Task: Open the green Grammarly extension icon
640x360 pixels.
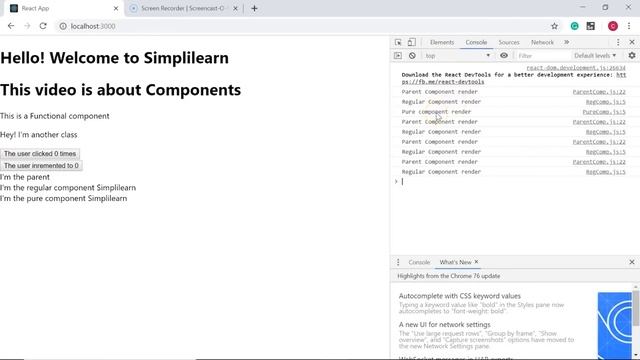Action: pyautogui.click(x=574, y=26)
